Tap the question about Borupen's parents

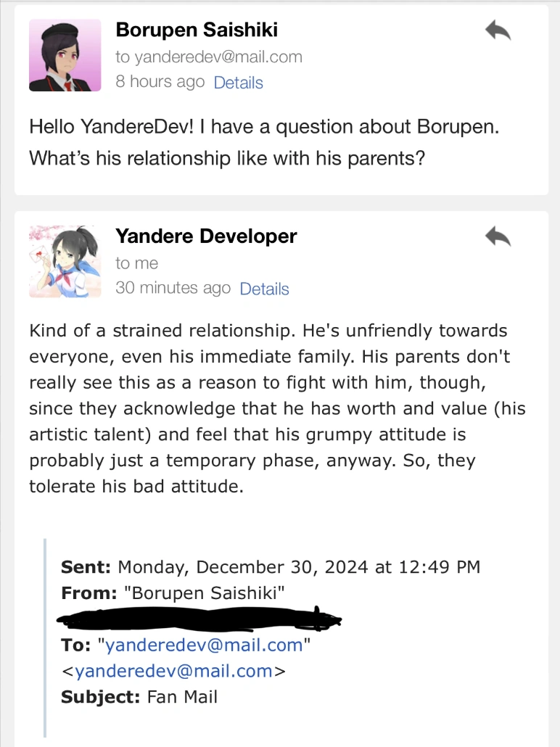265,142
